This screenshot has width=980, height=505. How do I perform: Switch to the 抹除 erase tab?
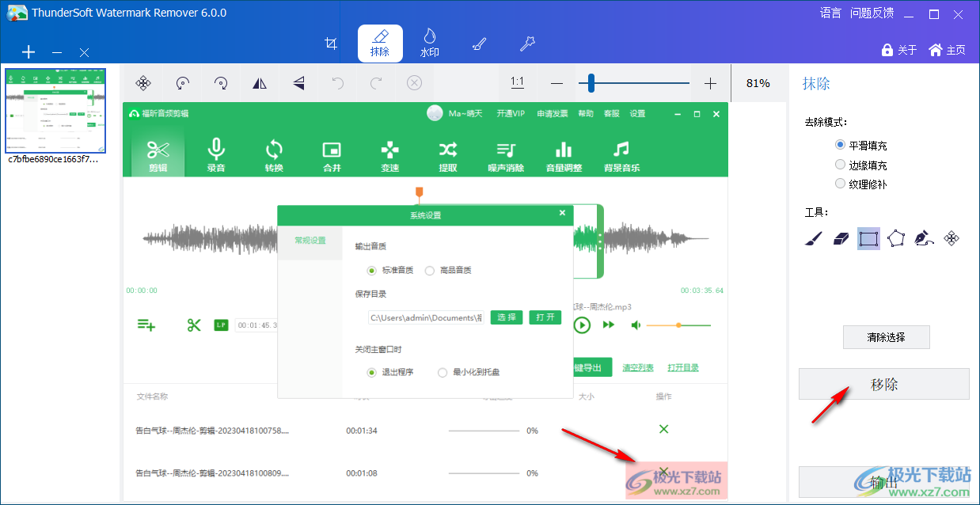click(x=380, y=44)
